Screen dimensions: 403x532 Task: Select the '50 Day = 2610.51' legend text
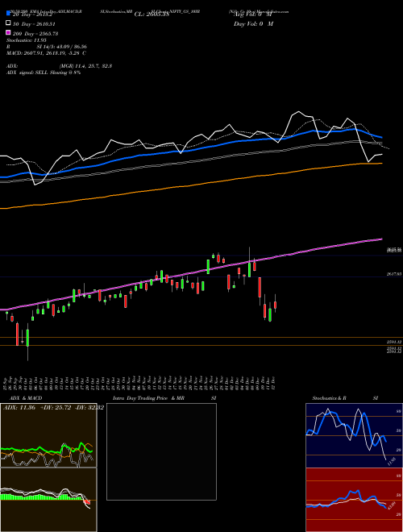click(34, 24)
